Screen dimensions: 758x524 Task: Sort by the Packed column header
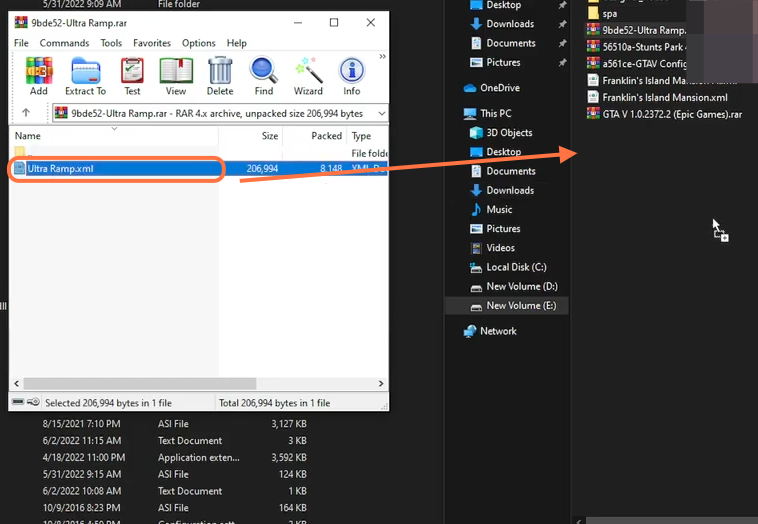pos(314,136)
